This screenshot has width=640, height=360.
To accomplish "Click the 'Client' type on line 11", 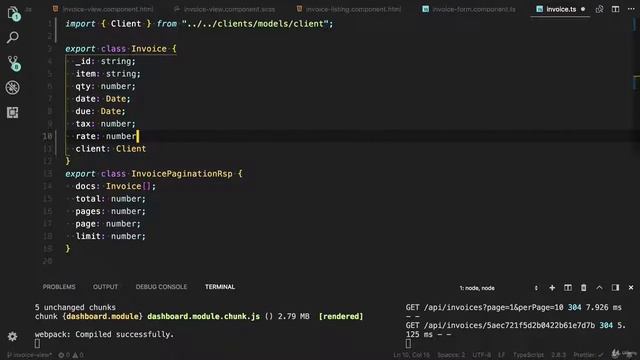I will pos(131,149).
